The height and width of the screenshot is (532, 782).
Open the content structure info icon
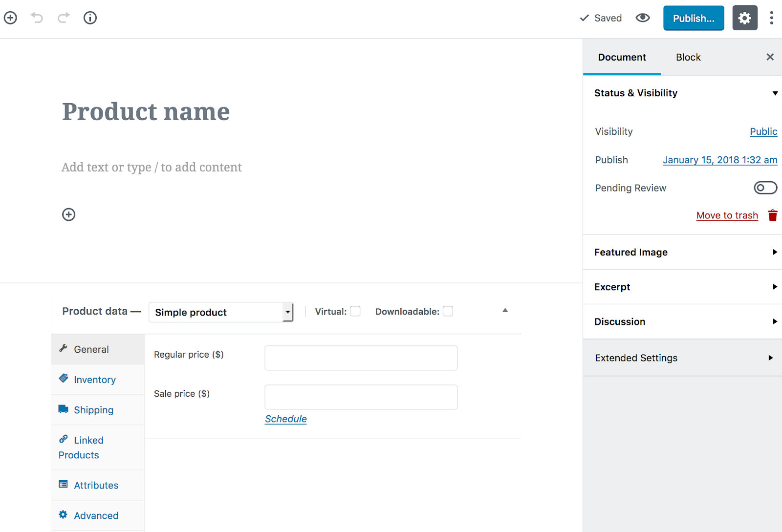tap(90, 18)
